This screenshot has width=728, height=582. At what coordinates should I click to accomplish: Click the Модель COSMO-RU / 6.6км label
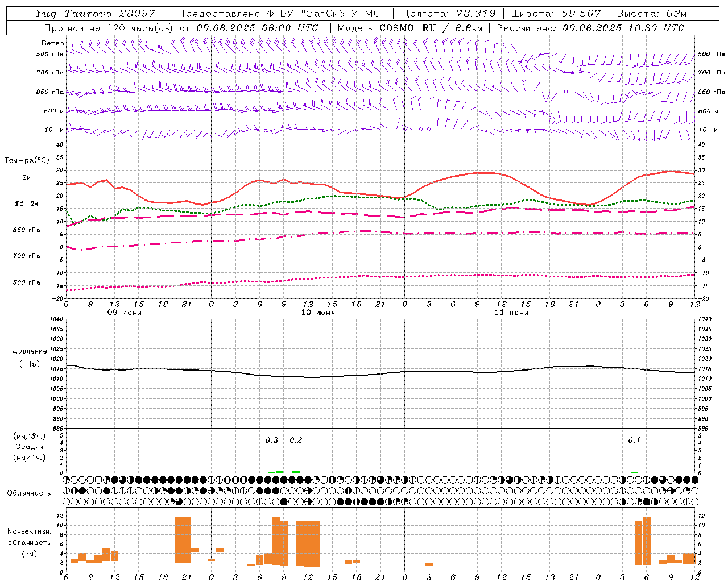click(x=409, y=28)
